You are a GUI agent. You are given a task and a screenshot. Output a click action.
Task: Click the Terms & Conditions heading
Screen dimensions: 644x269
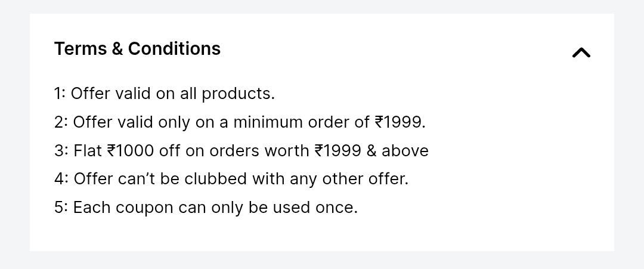tap(137, 49)
